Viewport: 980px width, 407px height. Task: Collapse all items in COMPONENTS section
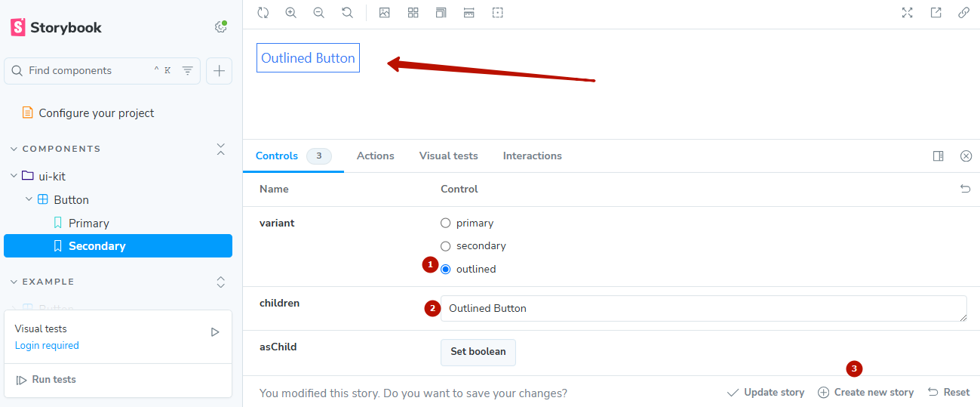pos(221,149)
